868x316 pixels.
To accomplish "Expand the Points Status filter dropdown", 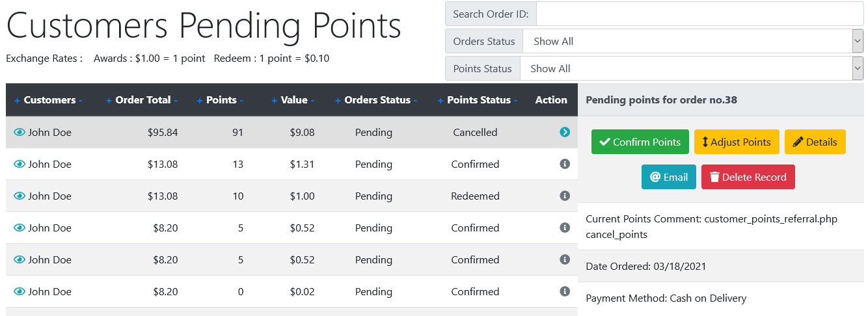I will (x=692, y=68).
